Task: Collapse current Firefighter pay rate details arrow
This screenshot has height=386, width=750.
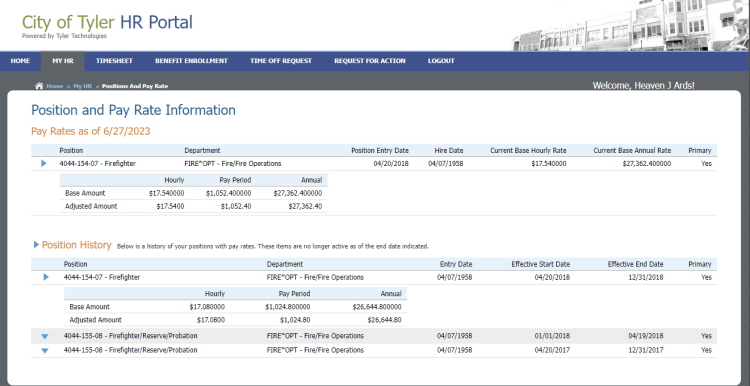Action: pos(44,164)
